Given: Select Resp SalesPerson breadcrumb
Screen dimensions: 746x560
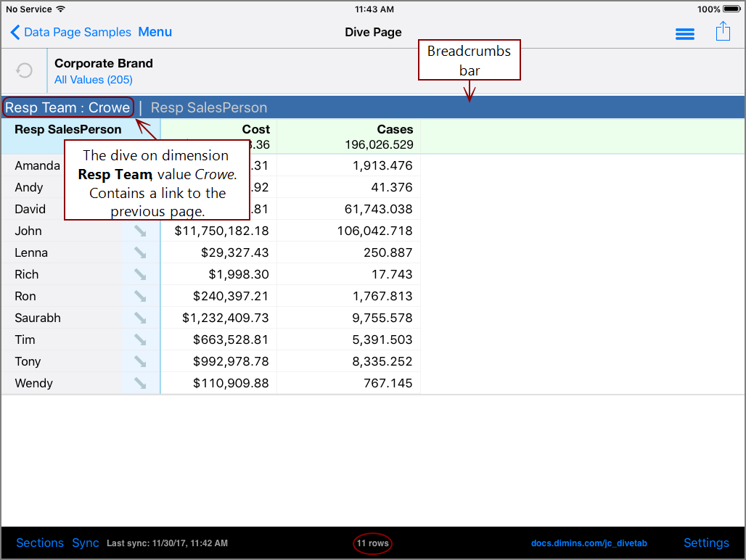Looking at the screenshot, I should click(x=209, y=108).
